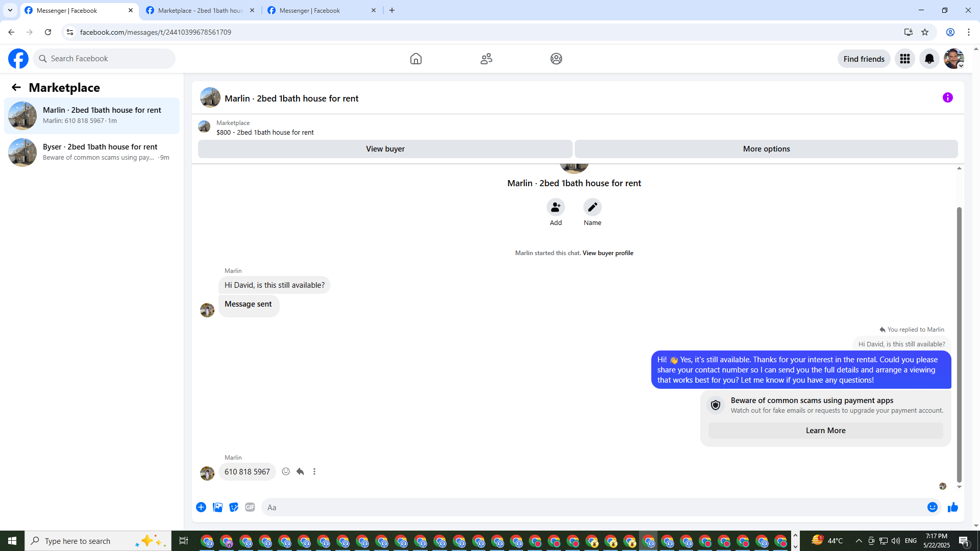
Task: Reload the page
Action: 48,32
